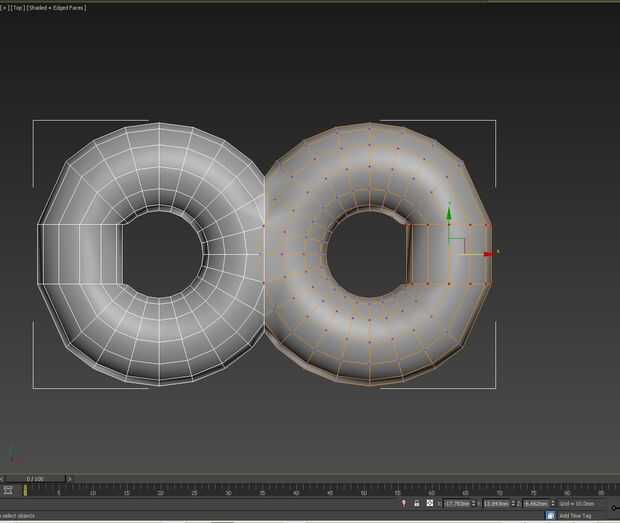
Task: Open the [+] viewport general menu
Action: (5, 8)
